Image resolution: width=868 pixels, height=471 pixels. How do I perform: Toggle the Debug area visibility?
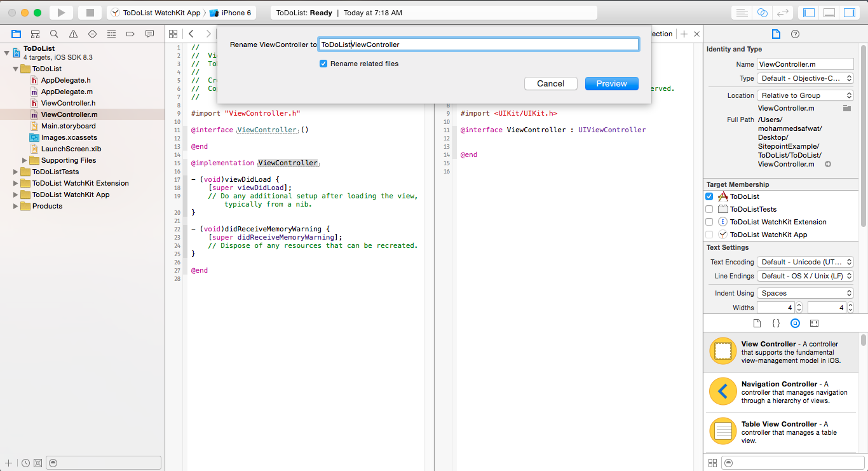829,13
